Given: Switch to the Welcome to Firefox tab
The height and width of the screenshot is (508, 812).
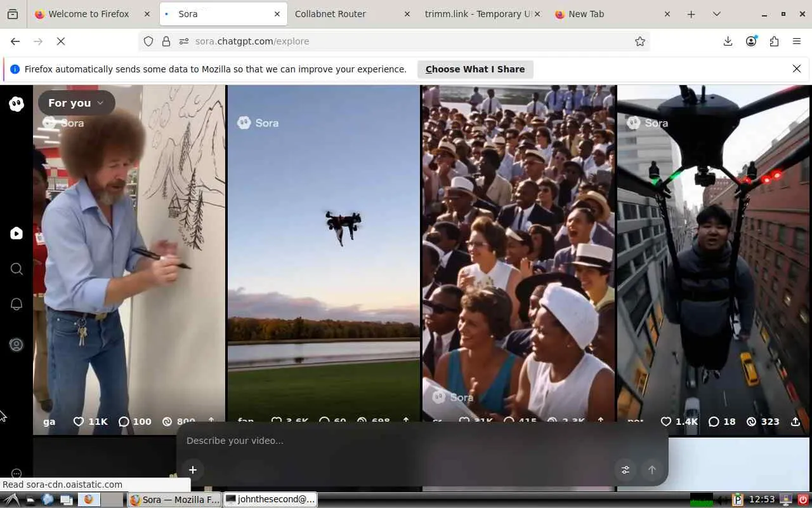Looking at the screenshot, I should (x=93, y=14).
